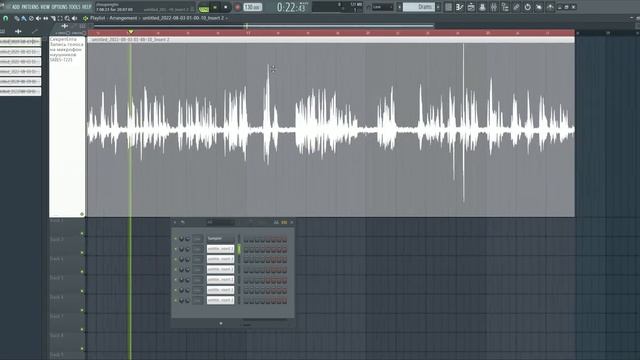Toggle the last step button of the Sampler row

pos(284,239)
